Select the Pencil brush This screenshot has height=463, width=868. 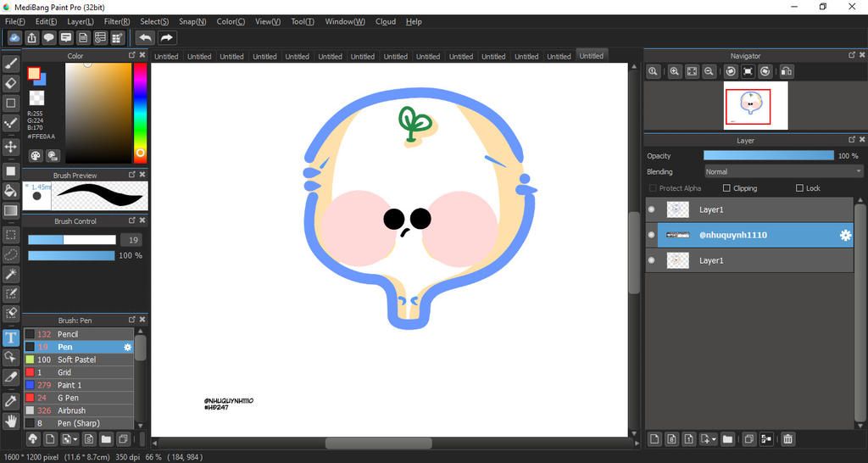pos(79,334)
